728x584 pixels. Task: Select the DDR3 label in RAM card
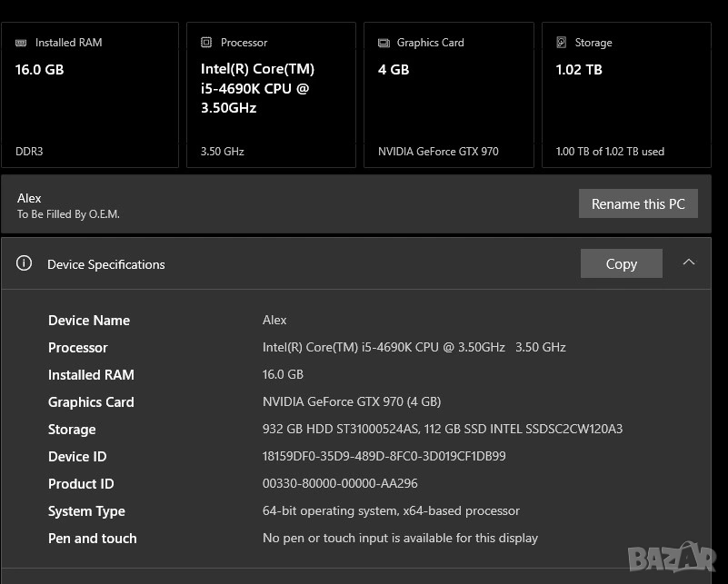[x=29, y=152]
